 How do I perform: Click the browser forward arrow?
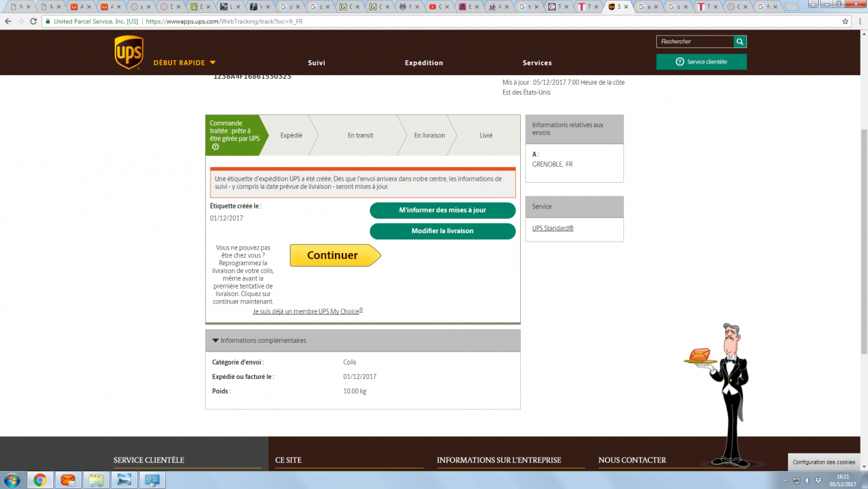coord(21,21)
